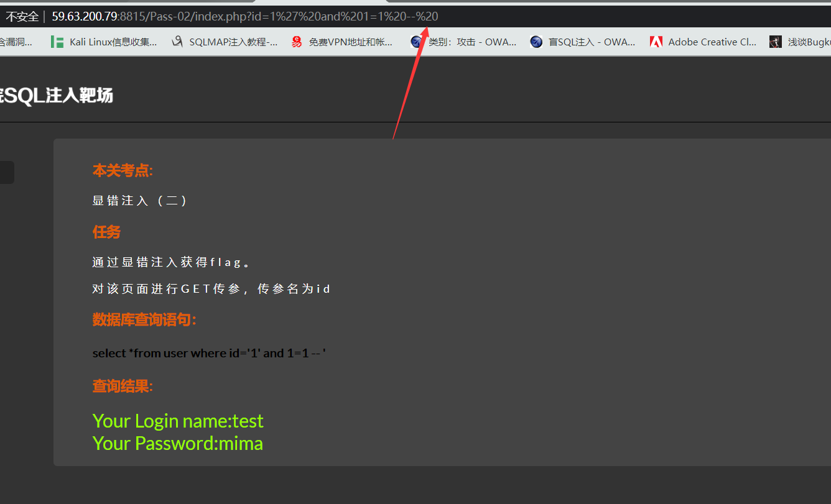Open 类别:攻击 OWASP bookmark icon

click(416, 42)
